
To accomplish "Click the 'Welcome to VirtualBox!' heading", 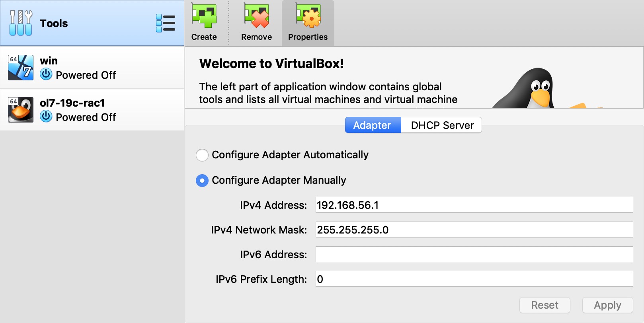I will (x=271, y=64).
